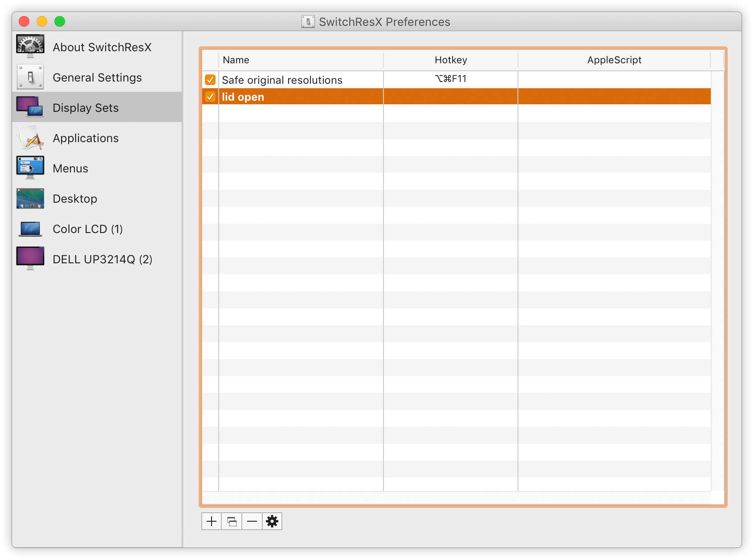Screen dimensions: 754x560
Task: Remove the selected display set with minus
Action: click(252, 521)
